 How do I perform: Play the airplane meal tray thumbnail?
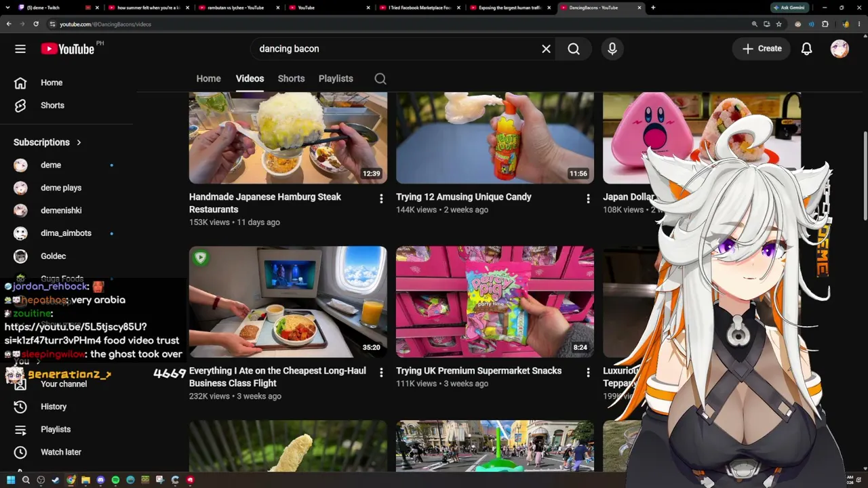[x=288, y=302]
